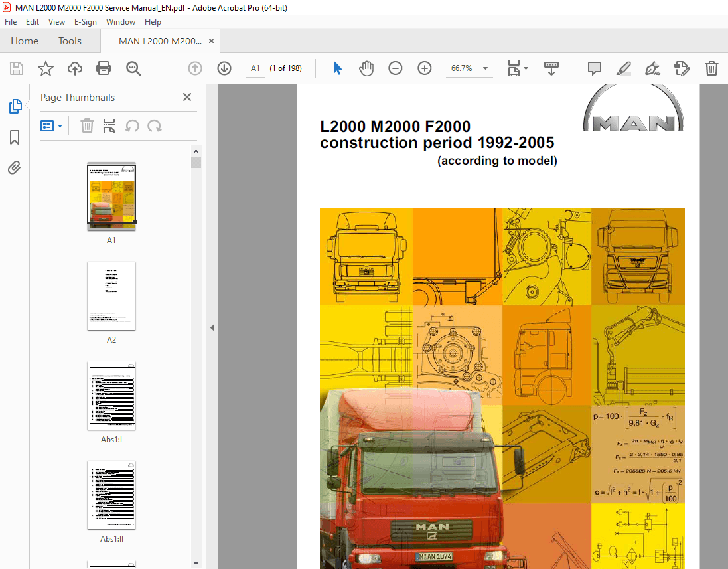Open the Comment tool
Viewport: 728px width, 569px height.
click(x=593, y=68)
